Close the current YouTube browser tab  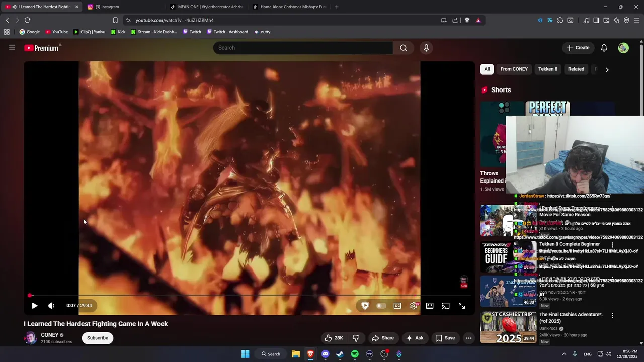click(x=76, y=7)
